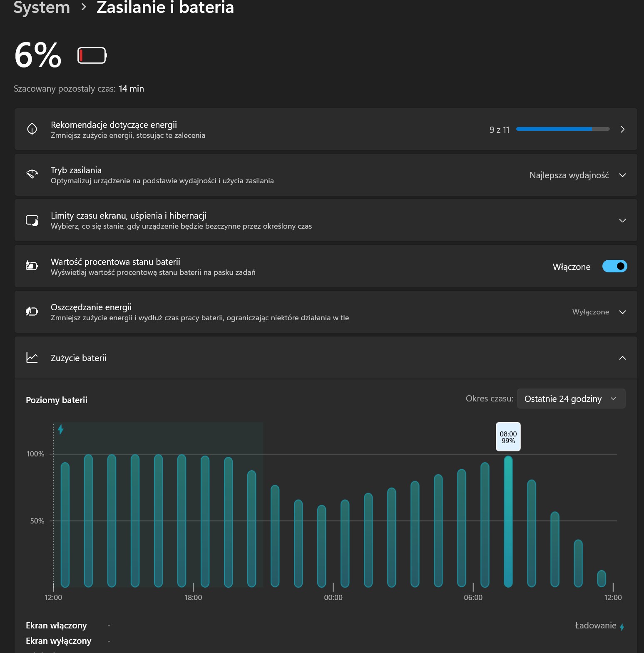This screenshot has width=644, height=653.
Task: Open the Ostatnie 24 godziny period dropdown
Action: (571, 399)
